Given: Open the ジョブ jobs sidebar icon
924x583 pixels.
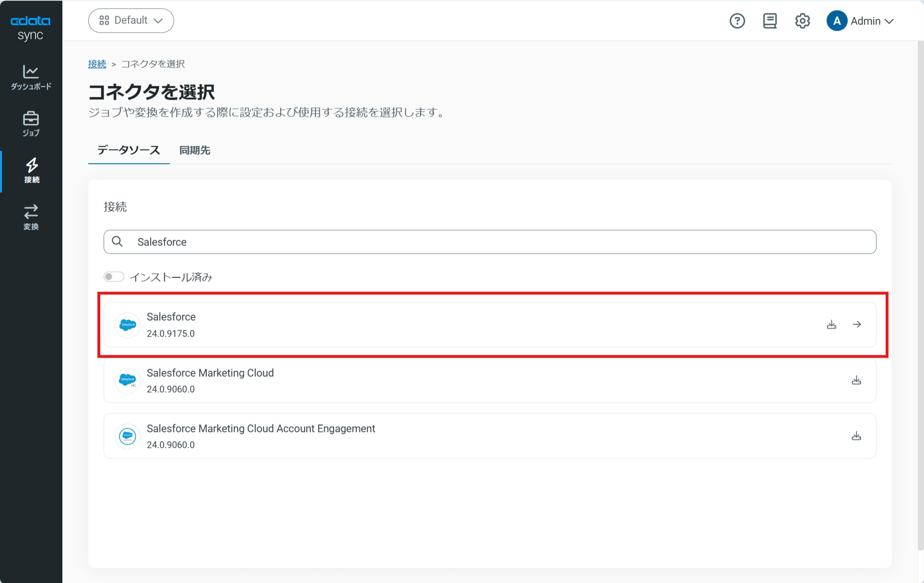Looking at the screenshot, I should coord(31,124).
